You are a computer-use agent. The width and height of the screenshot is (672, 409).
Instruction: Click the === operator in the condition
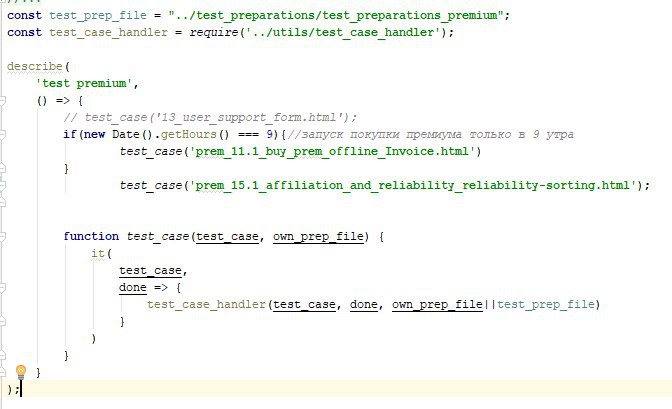click(x=248, y=134)
